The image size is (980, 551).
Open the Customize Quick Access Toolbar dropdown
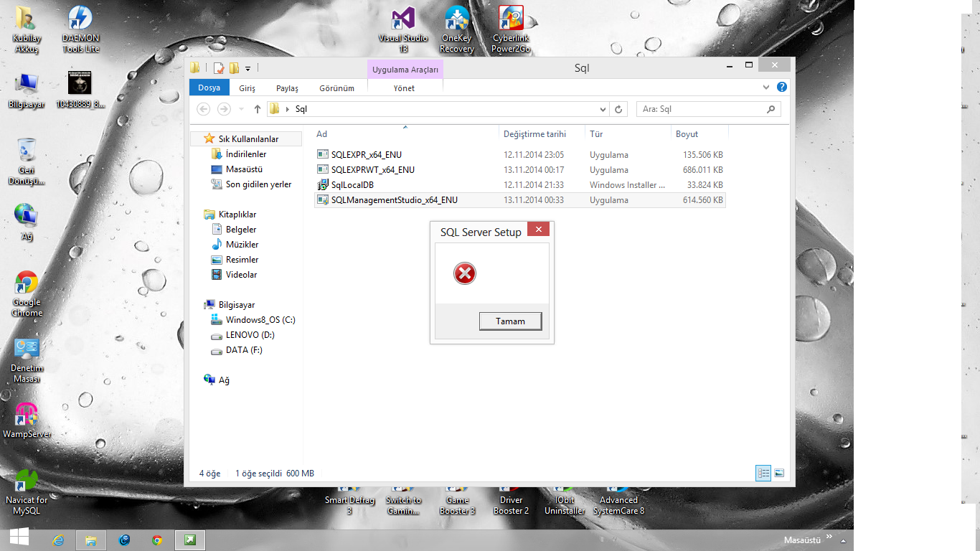(248, 69)
